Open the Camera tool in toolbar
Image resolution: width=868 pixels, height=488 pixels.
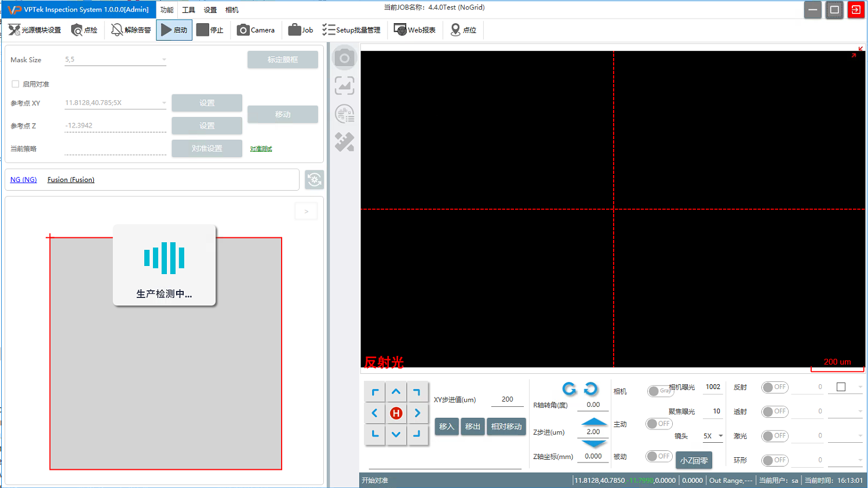pyautogui.click(x=256, y=30)
